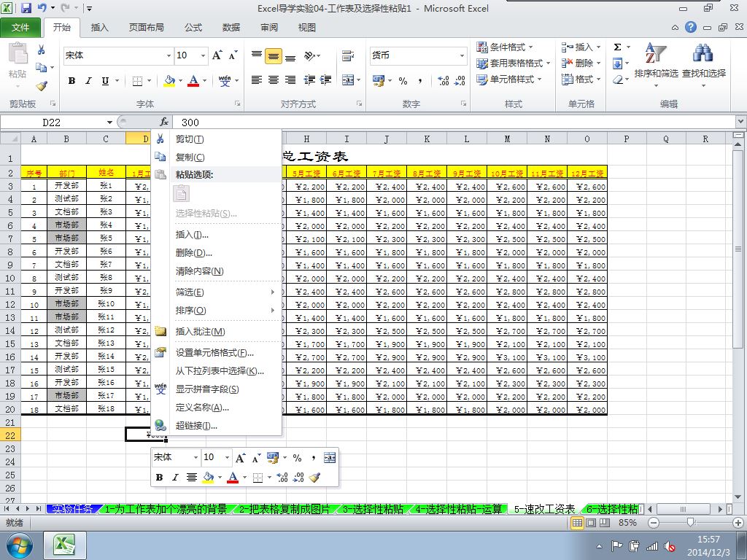
Task: Click the insert function fx icon
Action: (164, 122)
